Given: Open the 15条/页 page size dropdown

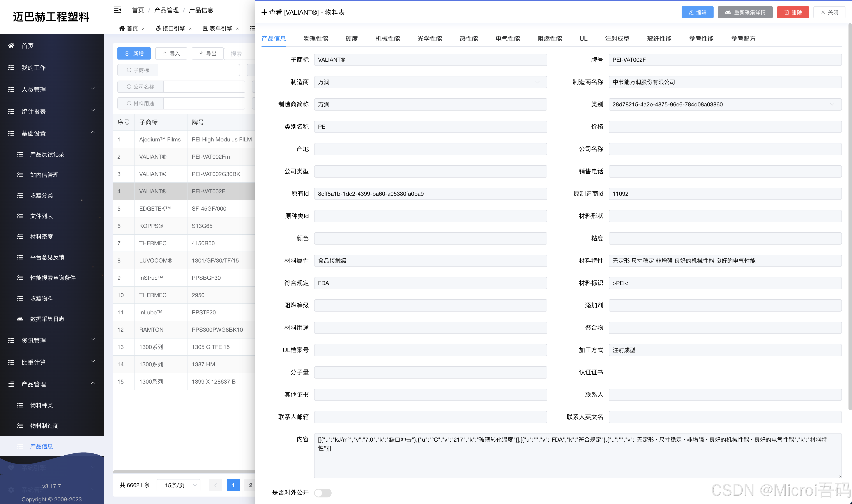Looking at the screenshot, I should tap(178, 485).
